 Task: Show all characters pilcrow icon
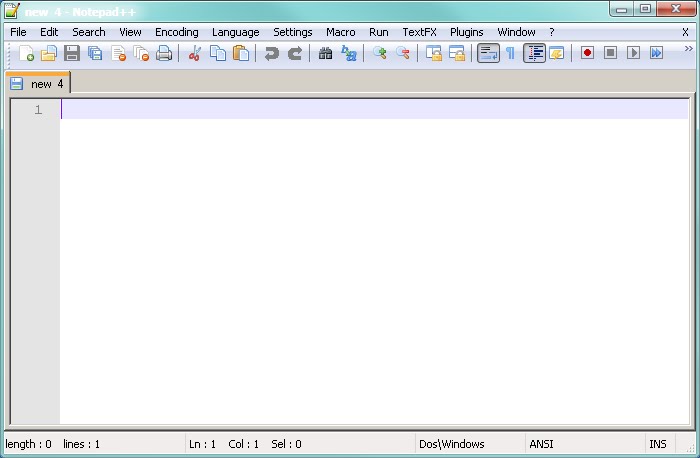510,53
